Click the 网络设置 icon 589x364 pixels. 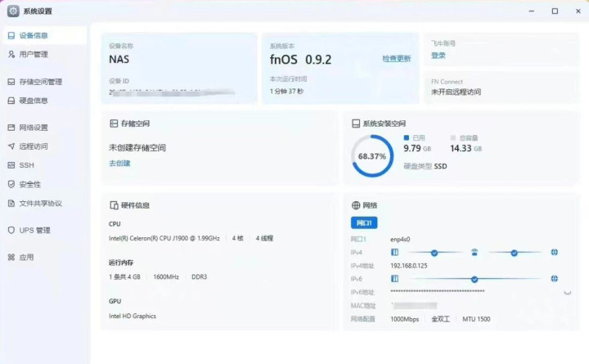pyautogui.click(x=11, y=128)
